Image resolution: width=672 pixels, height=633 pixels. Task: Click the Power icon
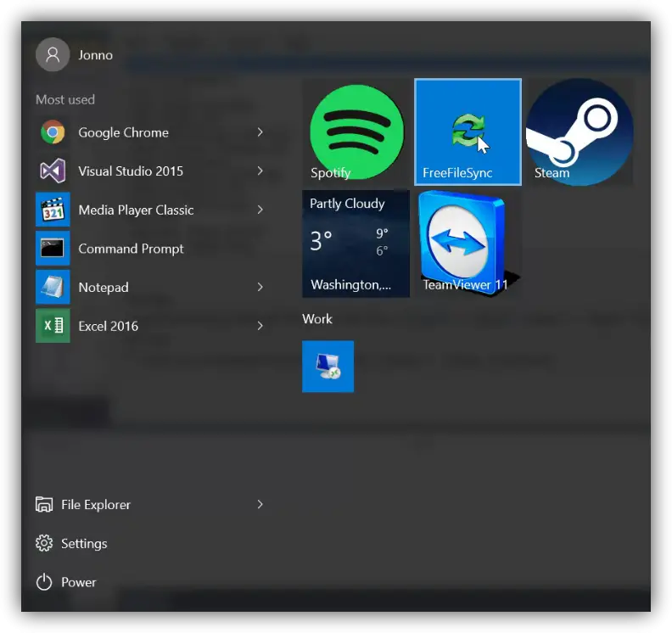tap(44, 582)
